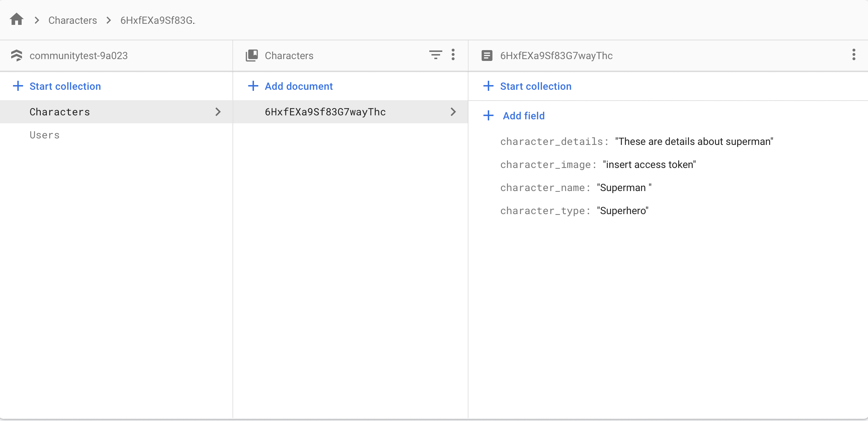The width and height of the screenshot is (868, 421).
Task: Click document ID title in right panel header
Action: [556, 56]
